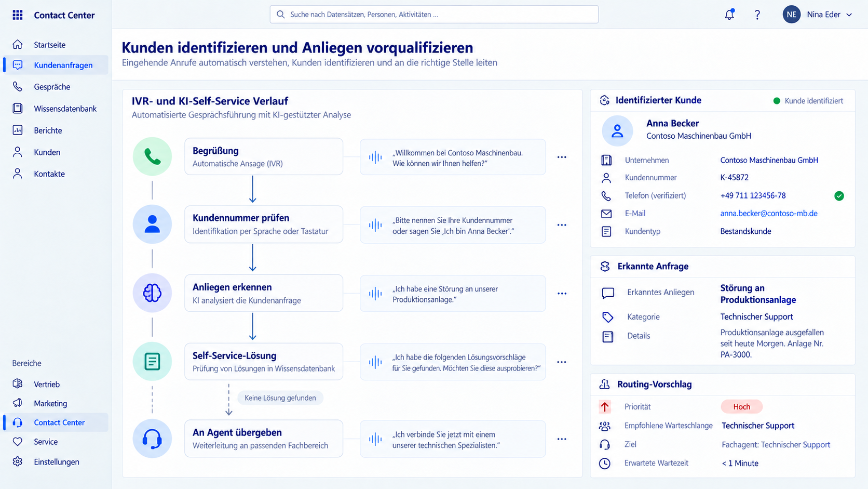The image size is (868, 489).
Task: Open more options for Agent handover prompt
Action: tap(562, 439)
